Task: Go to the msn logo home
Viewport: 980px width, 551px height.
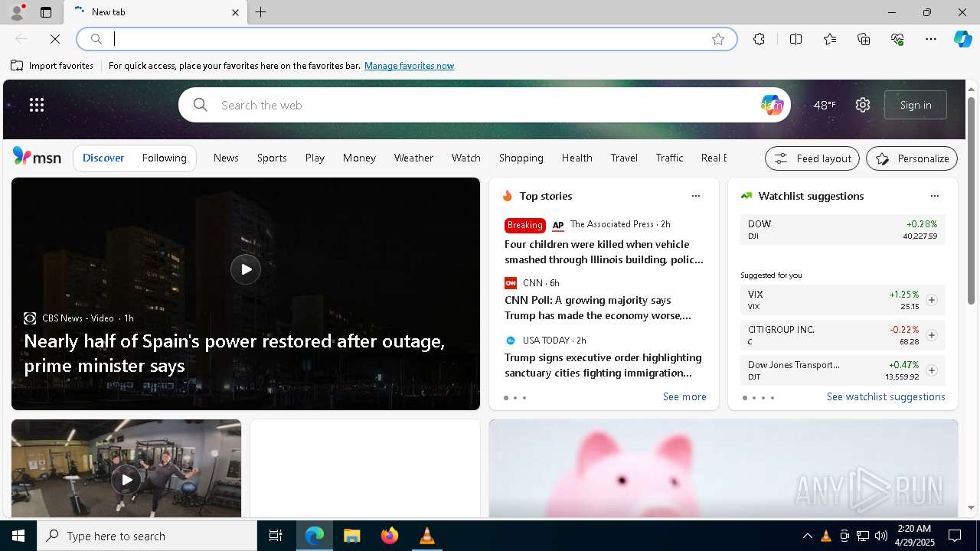Action: pos(37,157)
